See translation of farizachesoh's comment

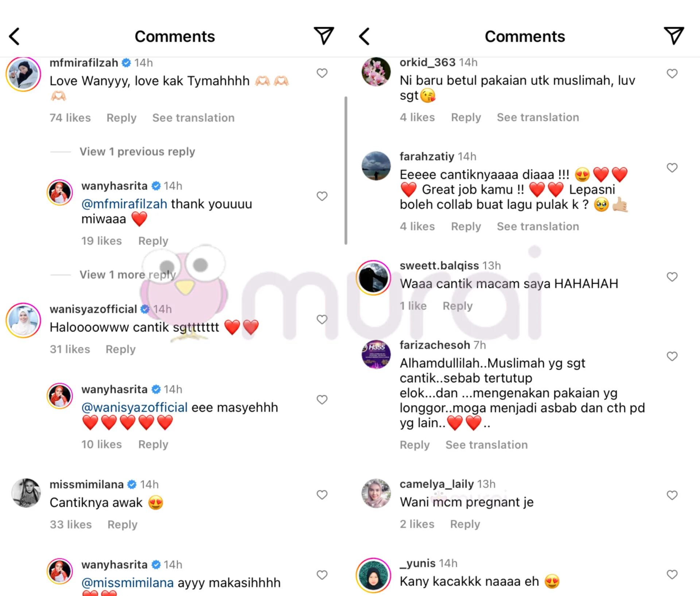[x=487, y=445]
